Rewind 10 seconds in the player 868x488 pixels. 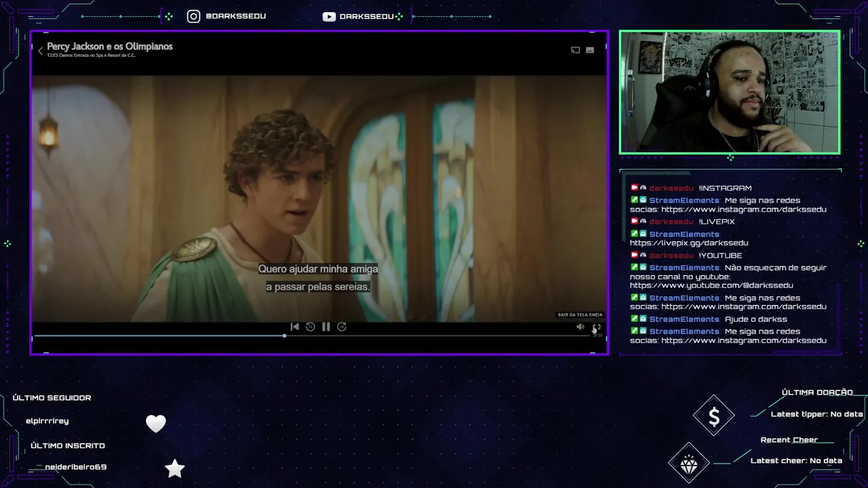tap(310, 327)
